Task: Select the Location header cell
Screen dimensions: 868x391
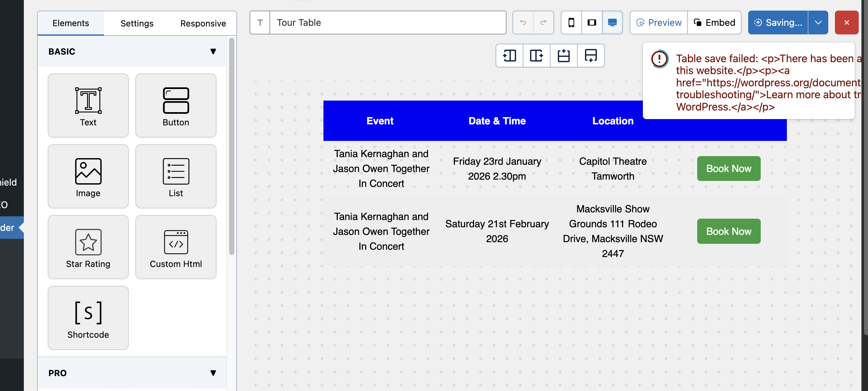Action: 612,121
